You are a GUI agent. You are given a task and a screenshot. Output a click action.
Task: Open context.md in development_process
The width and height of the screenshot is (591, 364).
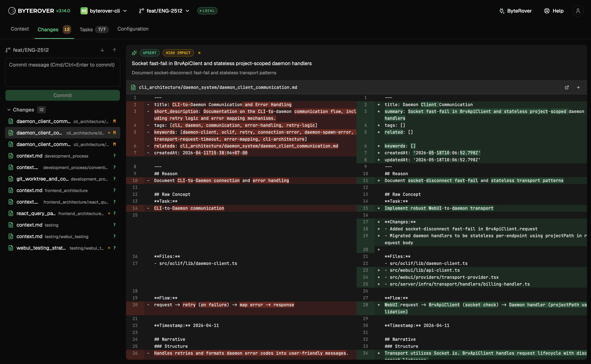[63, 156]
